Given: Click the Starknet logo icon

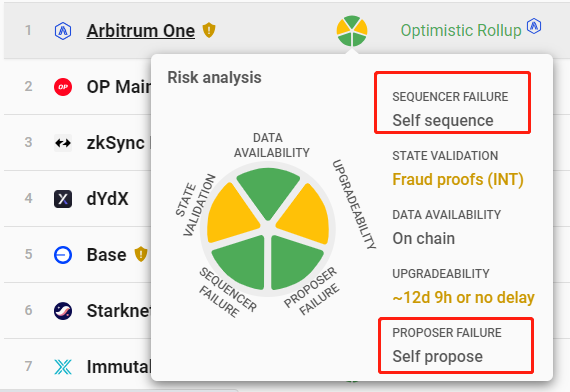Looking at the screenshot, I should tap(63, 311).
